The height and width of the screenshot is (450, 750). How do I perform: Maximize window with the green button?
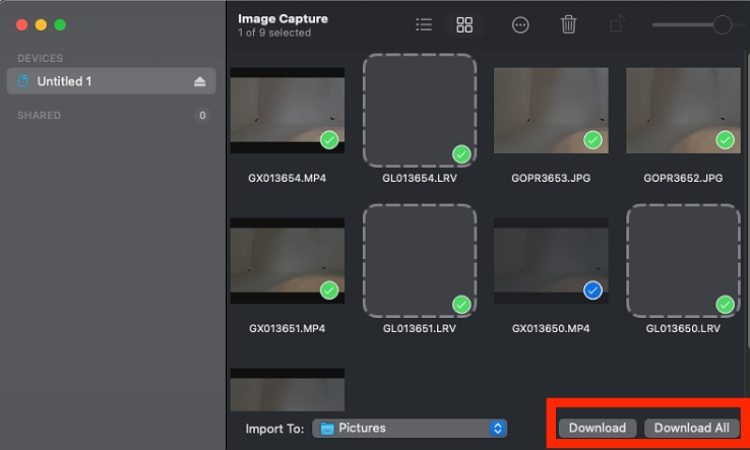click(60, 25)
